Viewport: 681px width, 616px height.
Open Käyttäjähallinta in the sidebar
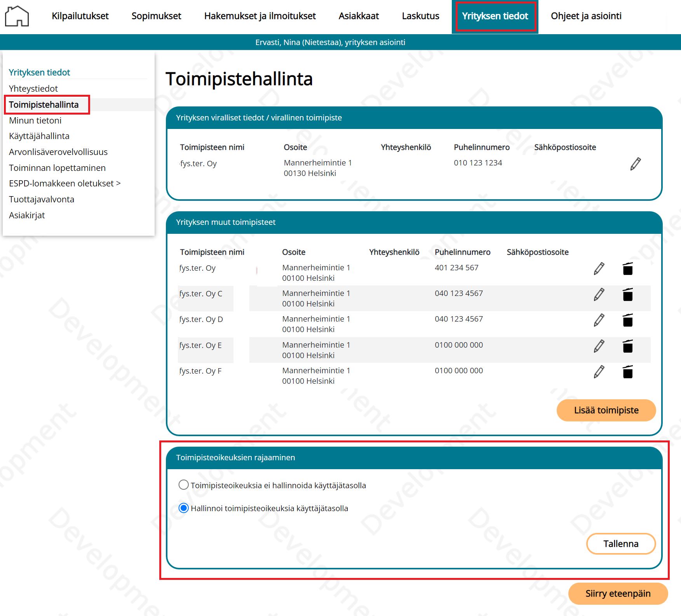pyautogui.click(x=39, y=136)
